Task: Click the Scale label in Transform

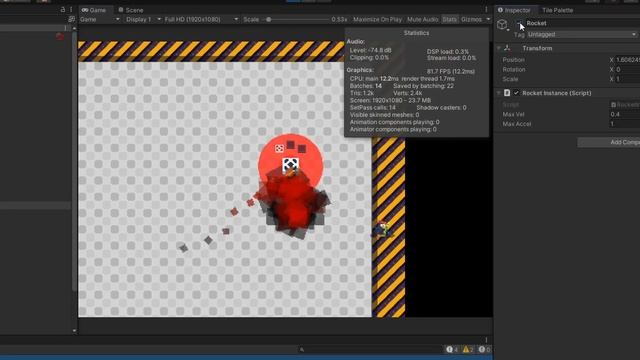Action: [x=510, y=79]
